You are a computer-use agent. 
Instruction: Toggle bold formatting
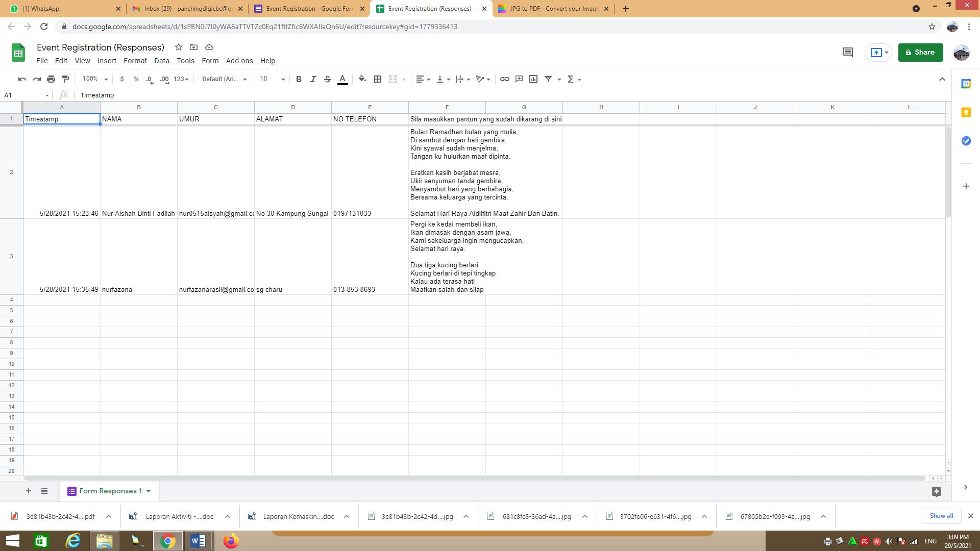[299, 79]
